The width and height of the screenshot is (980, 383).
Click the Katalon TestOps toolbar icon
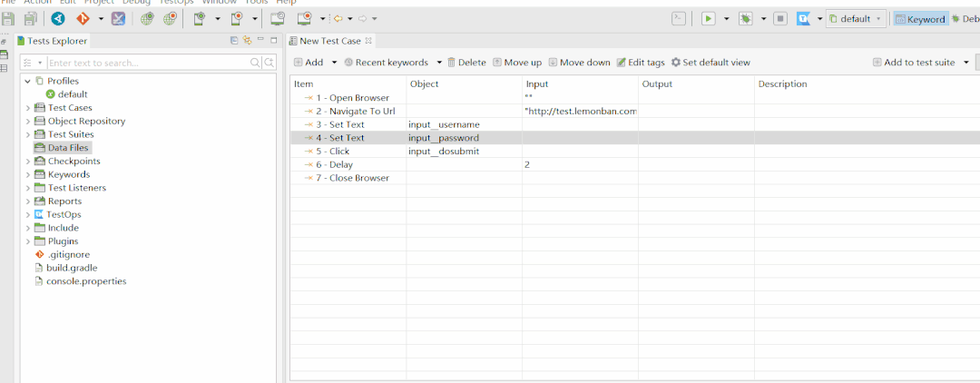click(804, 19)
